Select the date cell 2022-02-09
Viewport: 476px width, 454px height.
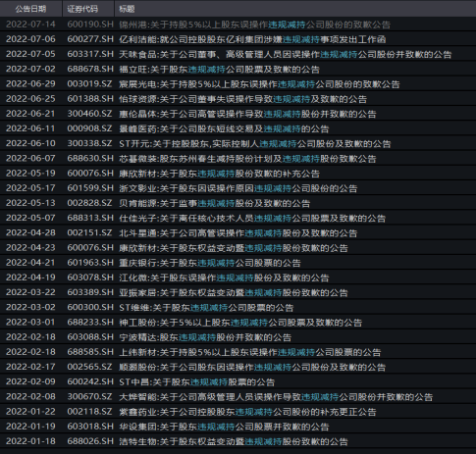coord(30,382)
